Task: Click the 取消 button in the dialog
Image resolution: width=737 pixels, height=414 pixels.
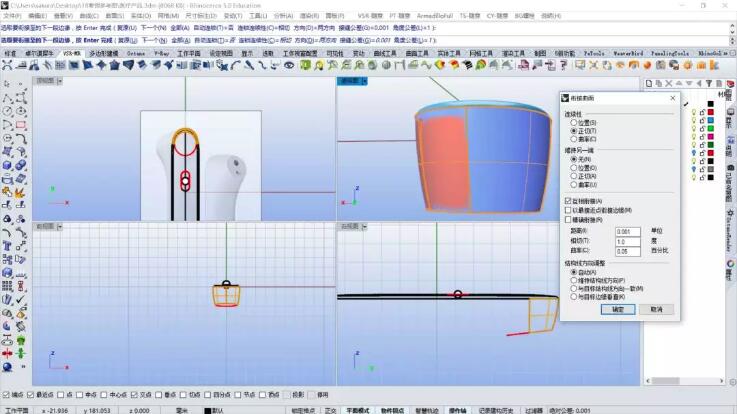Action: click(656, 309)
